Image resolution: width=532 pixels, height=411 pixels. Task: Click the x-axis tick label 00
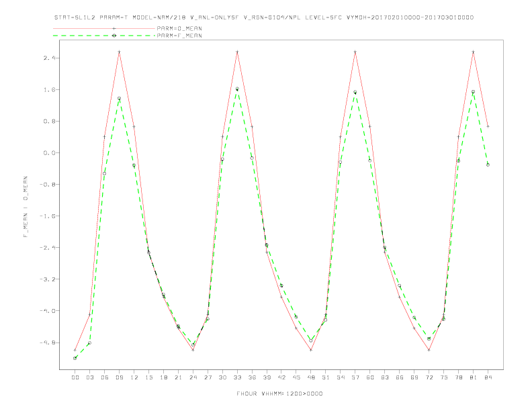pyautogui.click(x=75, y=377)
